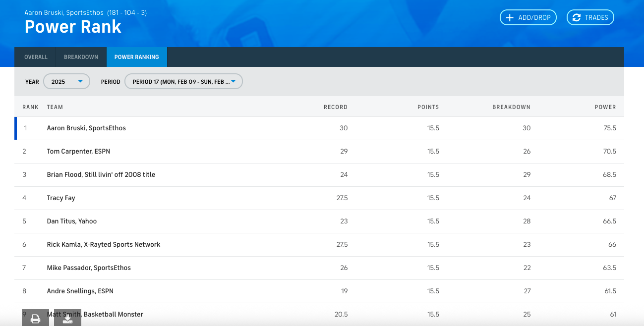Sort by the Record column header
Screen dimensions: 644x326
[335, 107]
